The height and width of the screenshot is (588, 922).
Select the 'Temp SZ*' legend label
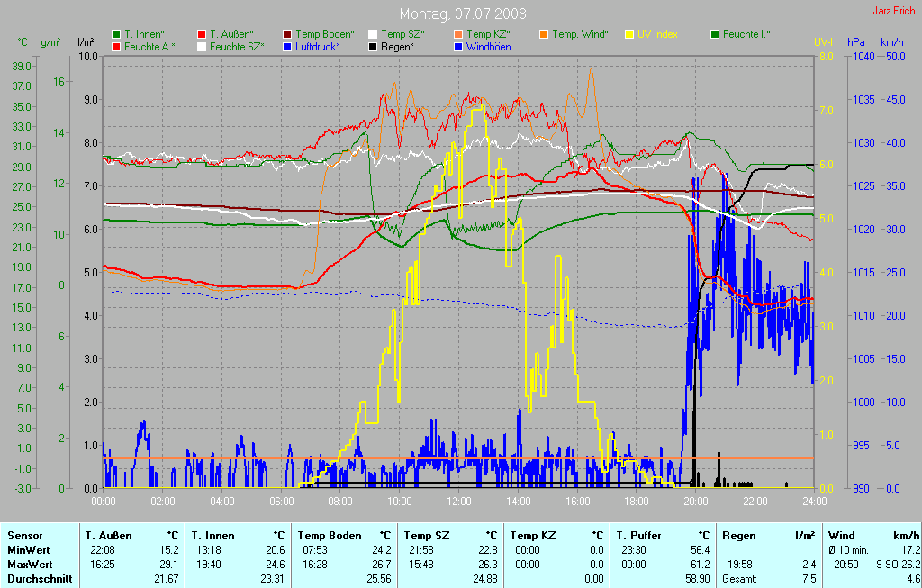click(402, 35)
